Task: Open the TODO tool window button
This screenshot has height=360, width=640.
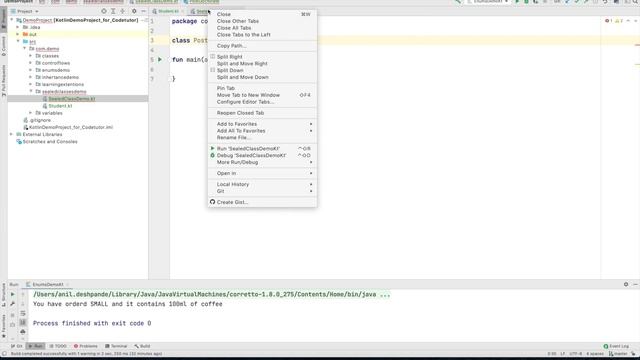Action: point(58,346)
